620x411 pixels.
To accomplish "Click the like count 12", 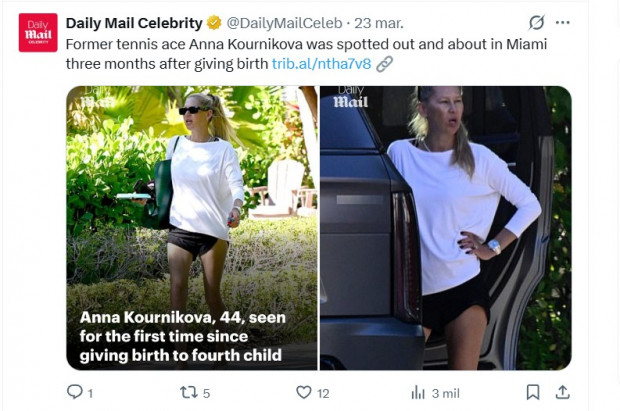I will point(323,393).
